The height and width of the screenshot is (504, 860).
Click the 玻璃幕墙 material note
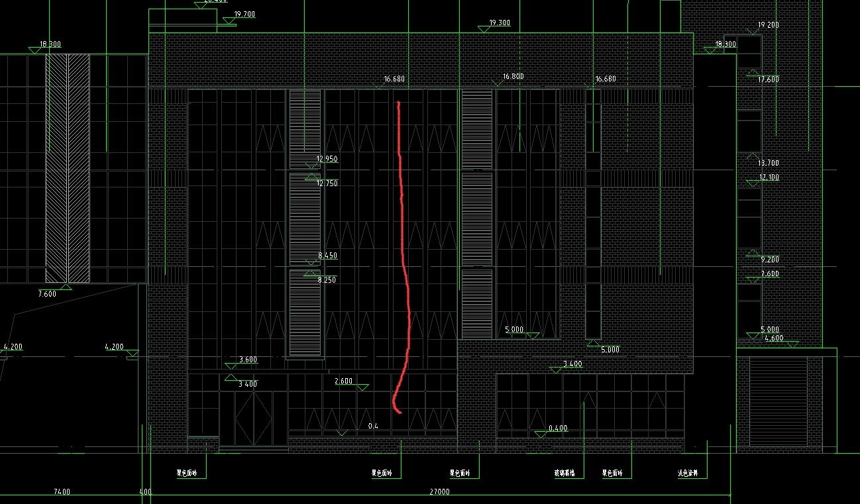pos(564,474)
